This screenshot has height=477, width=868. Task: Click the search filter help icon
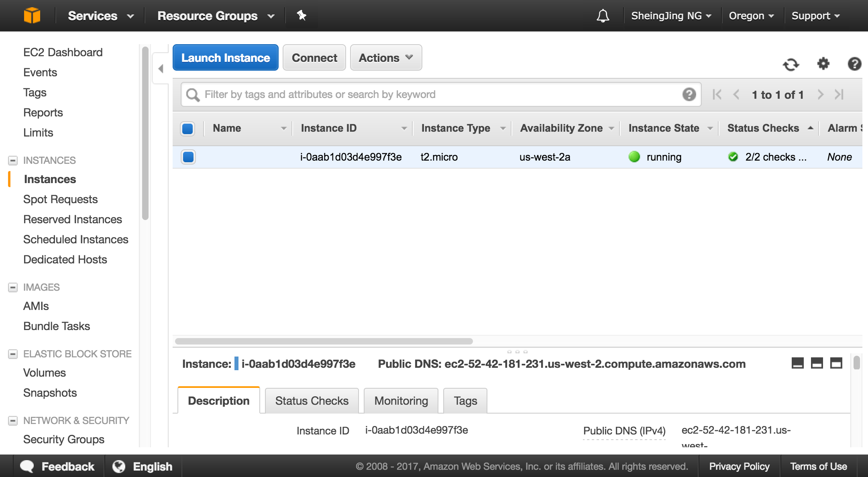[689, 95]
